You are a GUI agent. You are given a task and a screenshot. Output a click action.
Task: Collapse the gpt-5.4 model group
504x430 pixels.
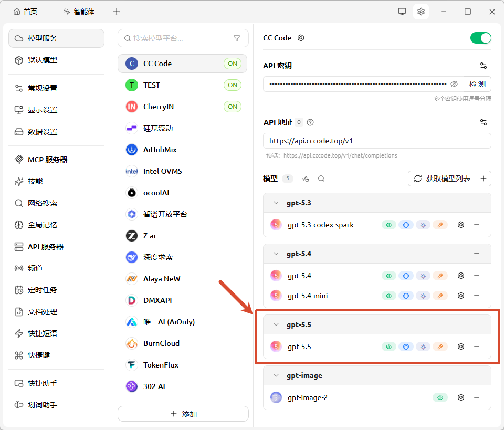[276, 254]
